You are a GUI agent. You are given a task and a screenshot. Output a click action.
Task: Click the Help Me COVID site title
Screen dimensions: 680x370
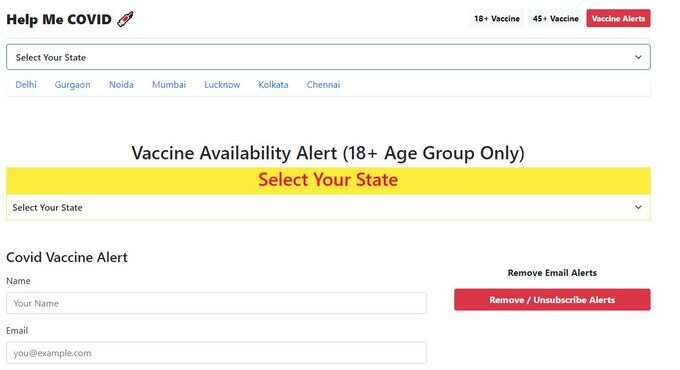(59, 20)
